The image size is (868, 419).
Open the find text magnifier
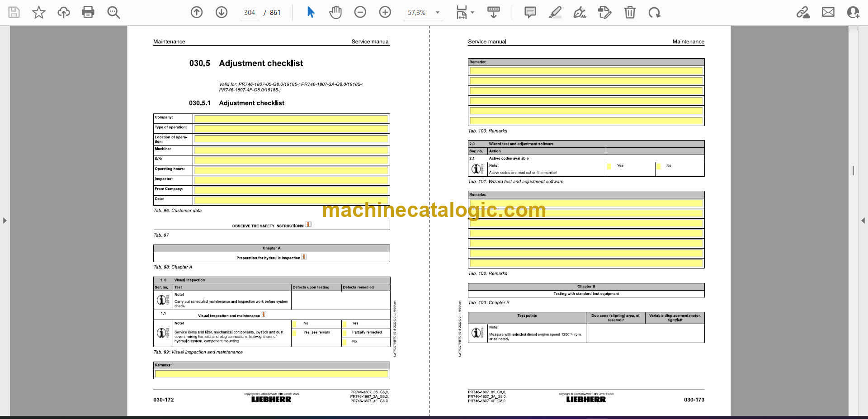coord(113,12)
